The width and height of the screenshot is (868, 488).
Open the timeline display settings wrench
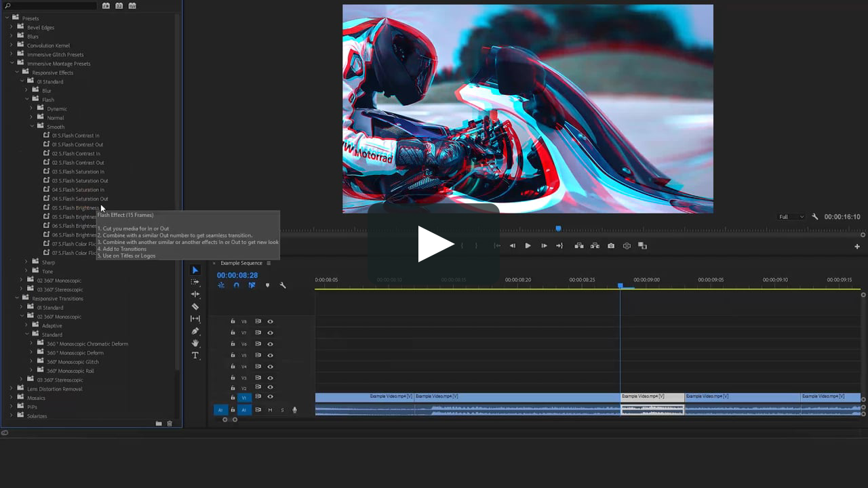(283, 285)
